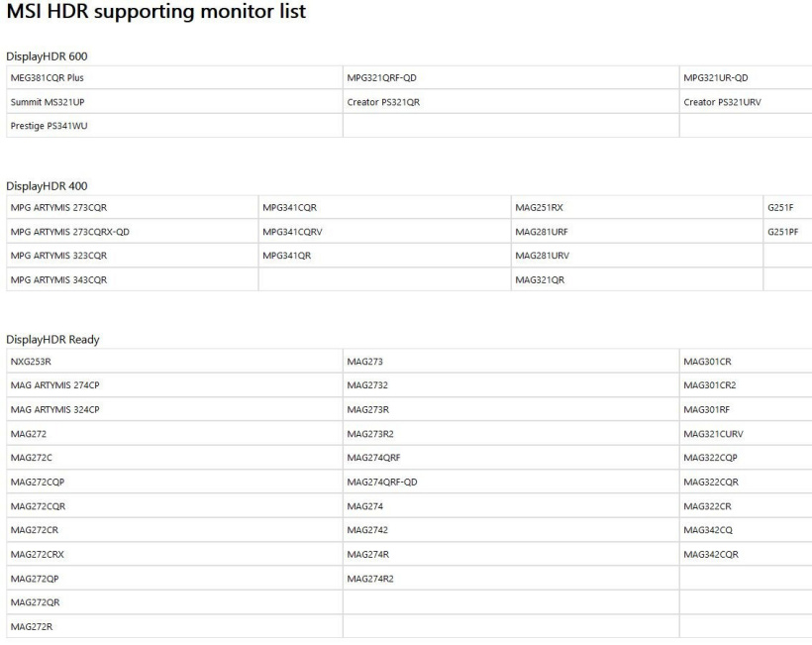This screenshot has height=645, width=812.
Task: Select the MAG342CQR table cell
Action: [711, 555]
